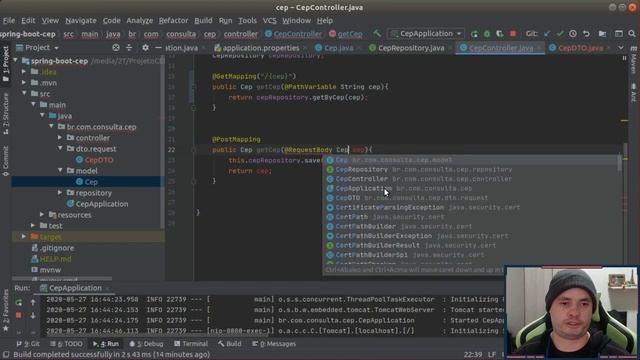Expand the .mvn folder
Viewport: 640px width, 360px height.
pos(24,83)
